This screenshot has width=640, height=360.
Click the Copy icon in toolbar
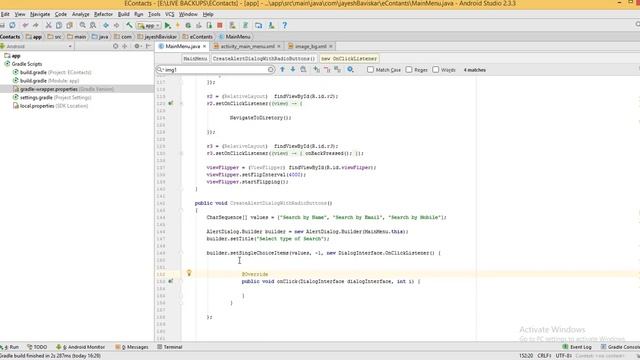[x=59, y=25]
